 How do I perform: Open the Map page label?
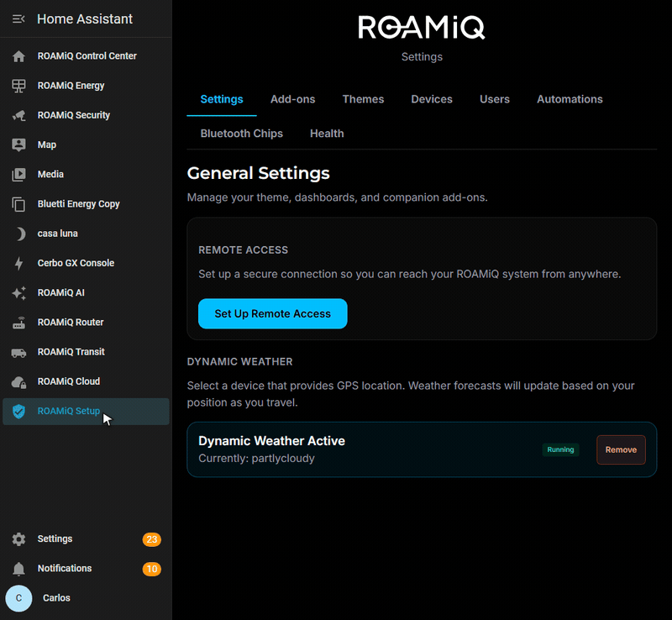pos(47,145)
